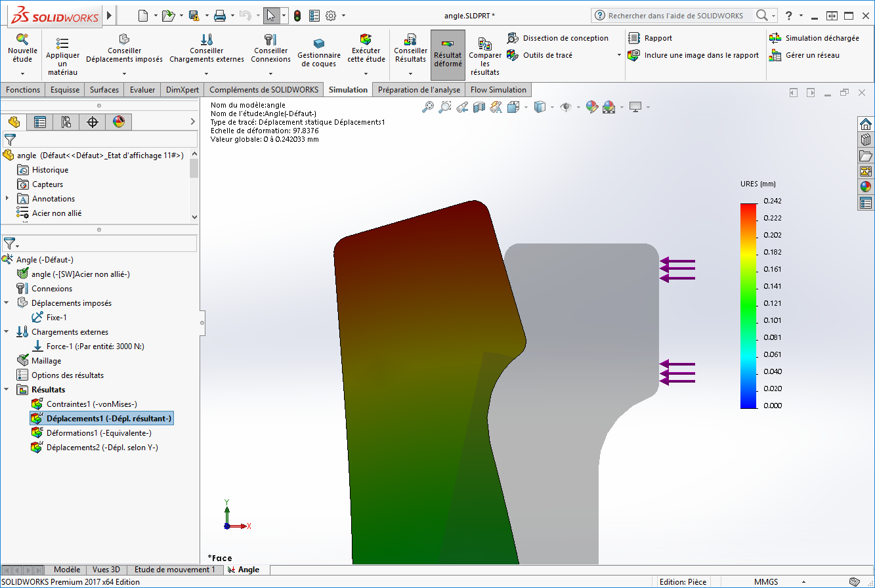Click the Zoom to fit icon
The width and height of the screenshot is (875, 588).
(x=429, y=107)
